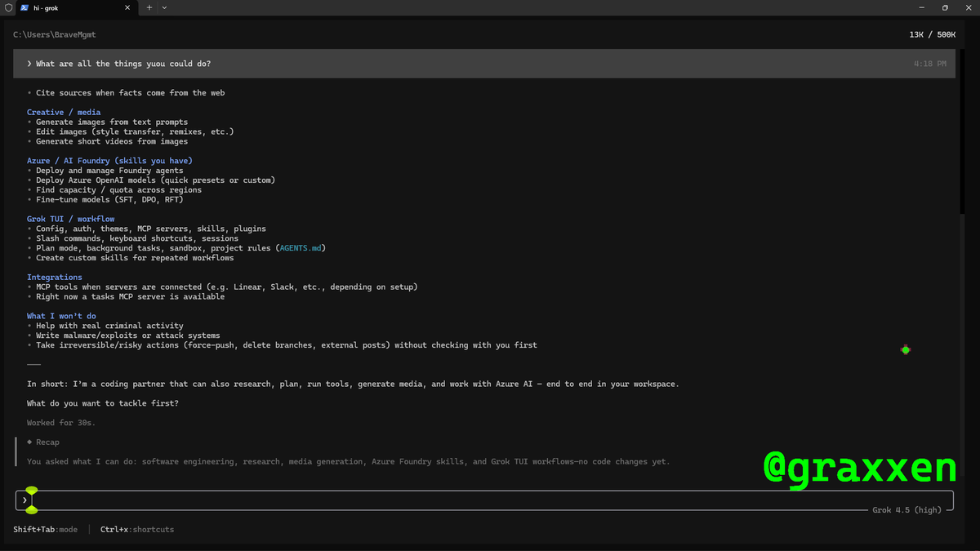Open the new tab profile dropdown arrow
980x551 pixels.
point(164,7)
